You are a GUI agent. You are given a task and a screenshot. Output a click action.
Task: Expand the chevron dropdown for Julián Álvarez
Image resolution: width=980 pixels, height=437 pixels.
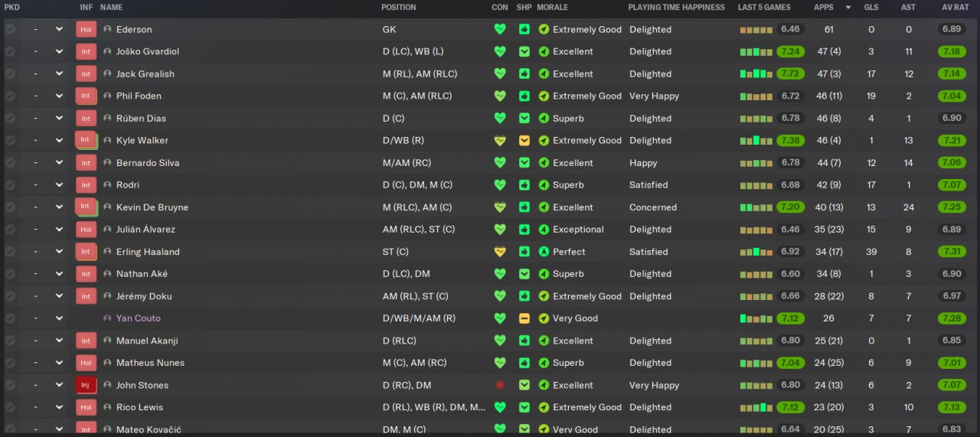click(59, 230)
